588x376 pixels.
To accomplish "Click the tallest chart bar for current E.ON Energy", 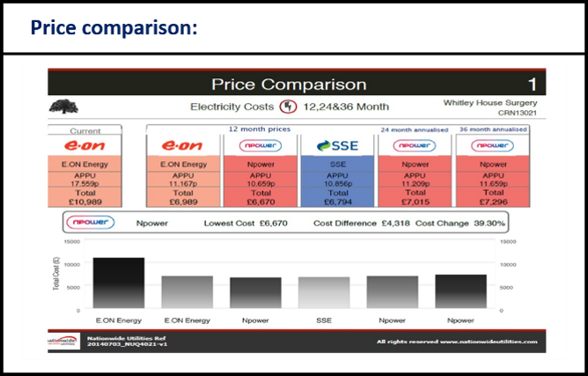I will click(119, 283).
